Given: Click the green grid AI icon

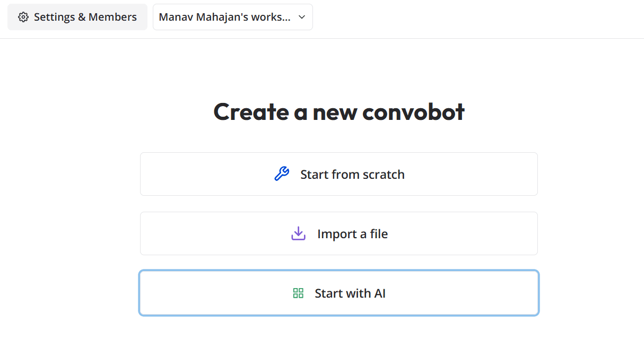Looking at the screenshot, I should (298, 293).
